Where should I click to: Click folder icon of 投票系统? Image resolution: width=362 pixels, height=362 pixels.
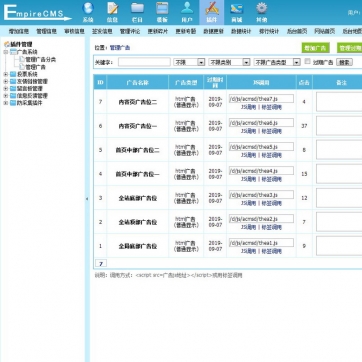point(13,74)
